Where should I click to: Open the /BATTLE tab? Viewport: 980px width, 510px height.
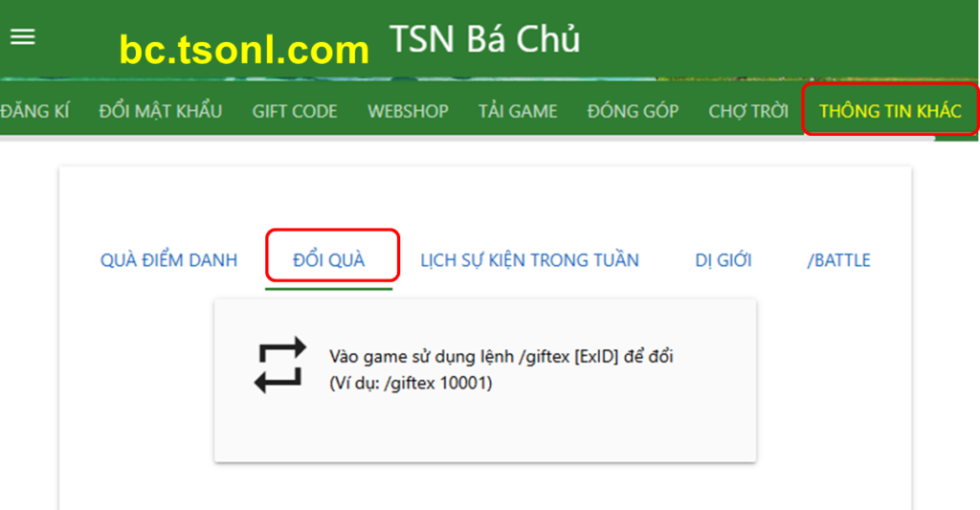pos(838,260)
